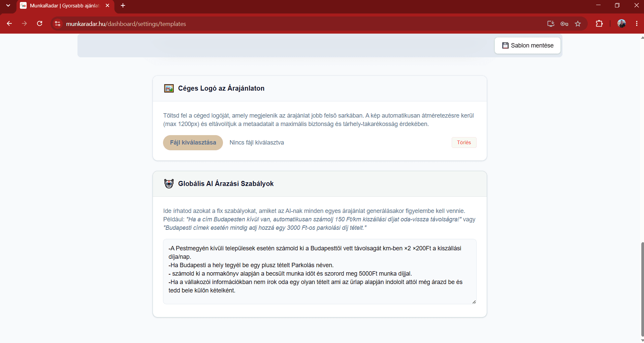Screen dimensions: 644x343
Task: Close the MunkaRadar browser tab
Action: tap(107, 5)
